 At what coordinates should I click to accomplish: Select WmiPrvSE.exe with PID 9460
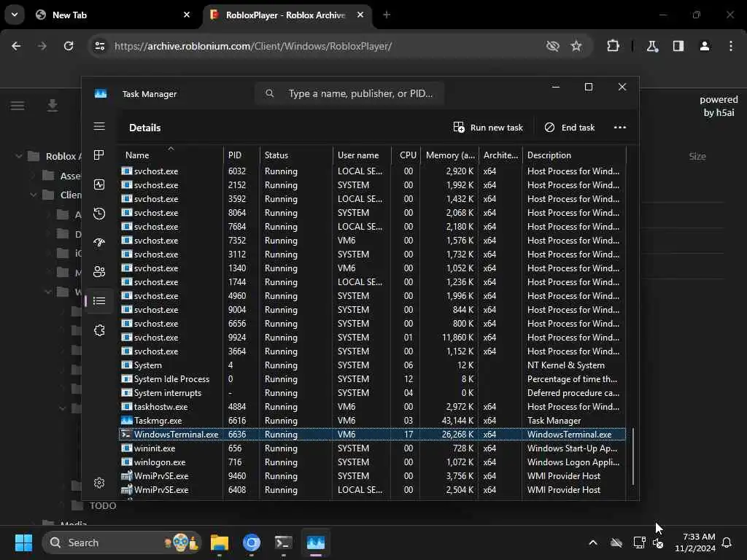coord(372,475)
